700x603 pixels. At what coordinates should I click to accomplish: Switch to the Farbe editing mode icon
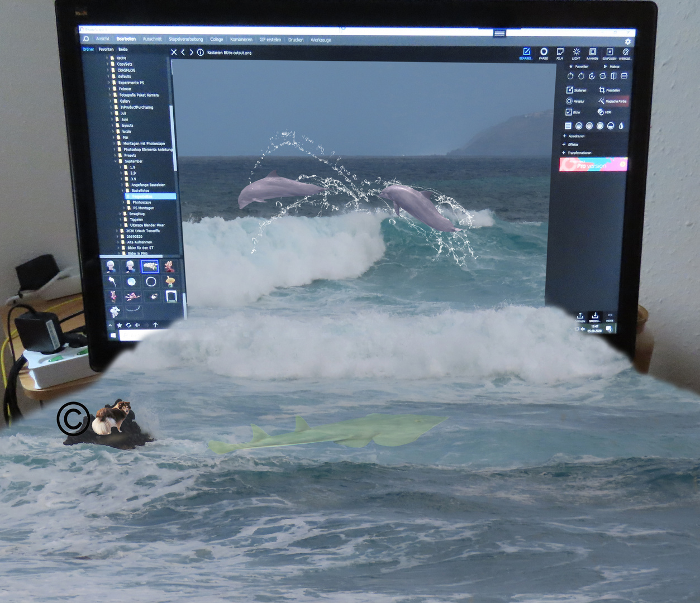[x=543, y=52]
